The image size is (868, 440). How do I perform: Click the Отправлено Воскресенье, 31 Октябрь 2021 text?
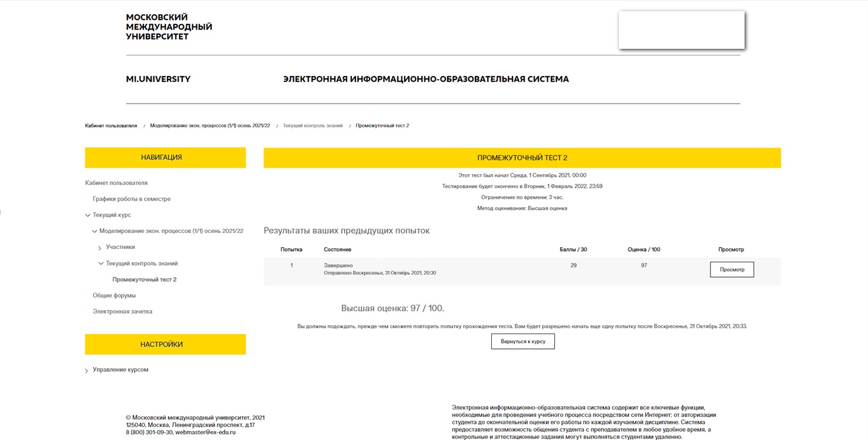tap(380, 273)
